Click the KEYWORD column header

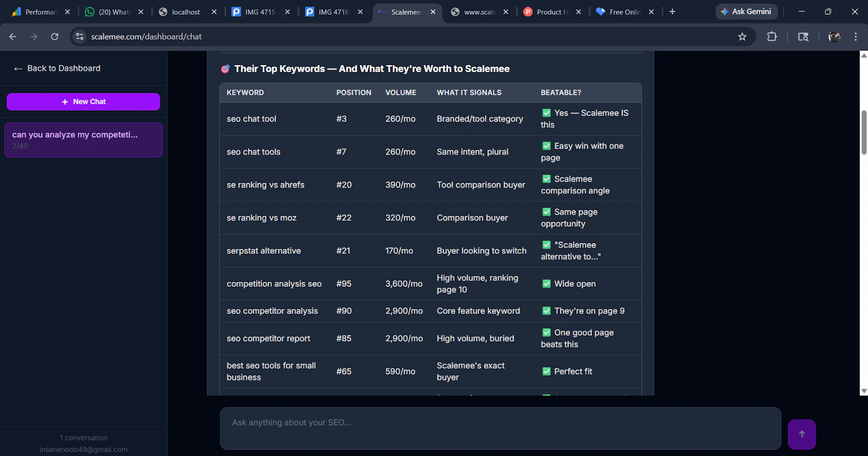[245, 93]
